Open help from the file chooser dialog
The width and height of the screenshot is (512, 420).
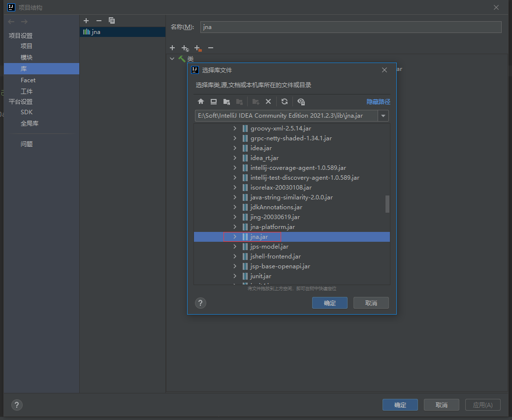tap(200, 303)
